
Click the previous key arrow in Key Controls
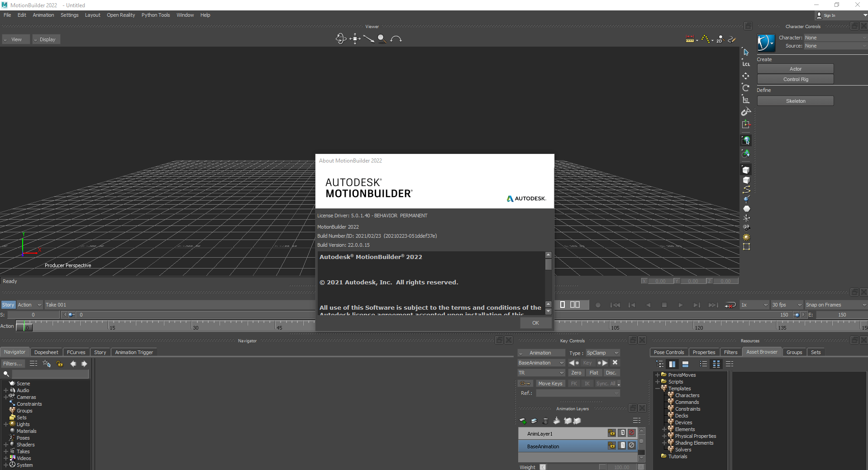573,363
